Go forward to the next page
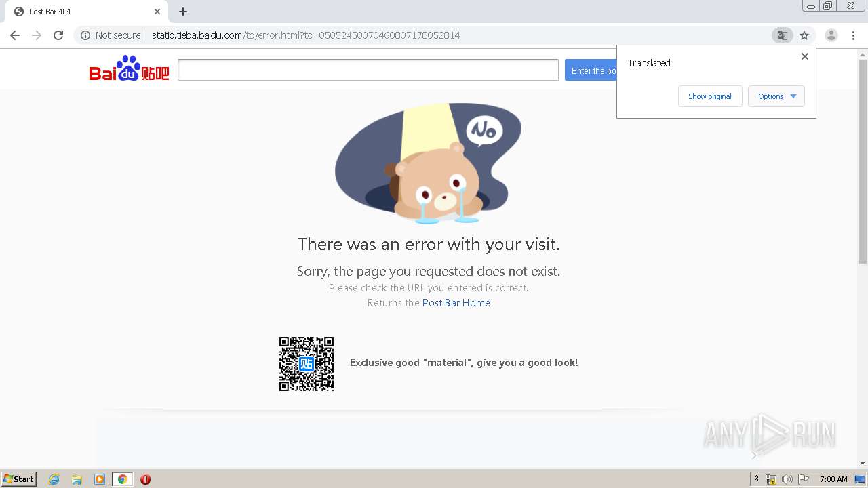Viewport: 868px width, 488px height. tap(37, 35)
